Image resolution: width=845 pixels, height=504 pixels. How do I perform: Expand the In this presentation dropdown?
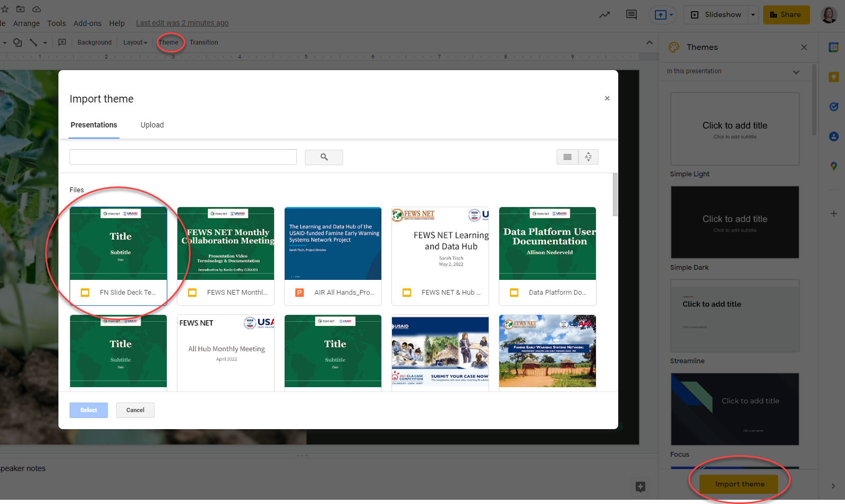(x=796, y=72)
